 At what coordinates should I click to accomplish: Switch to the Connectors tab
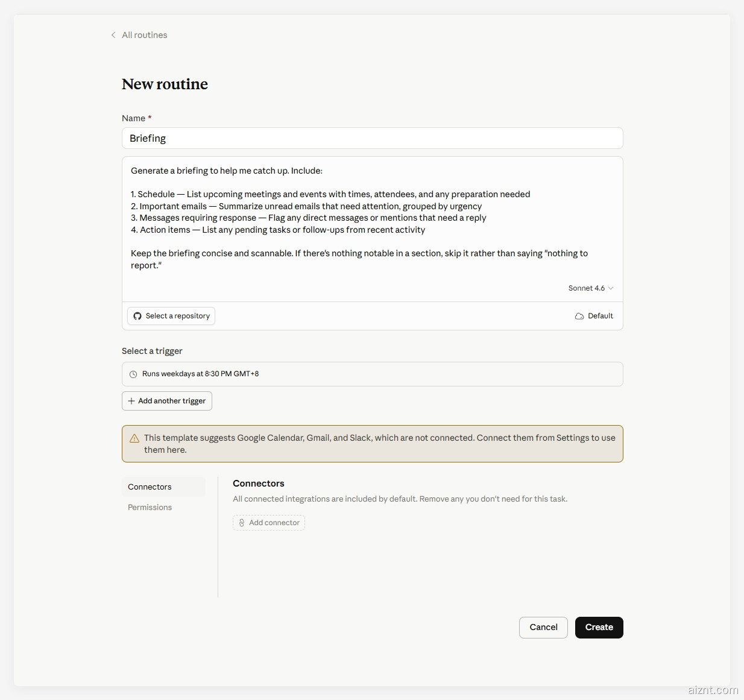coord(150,487)
